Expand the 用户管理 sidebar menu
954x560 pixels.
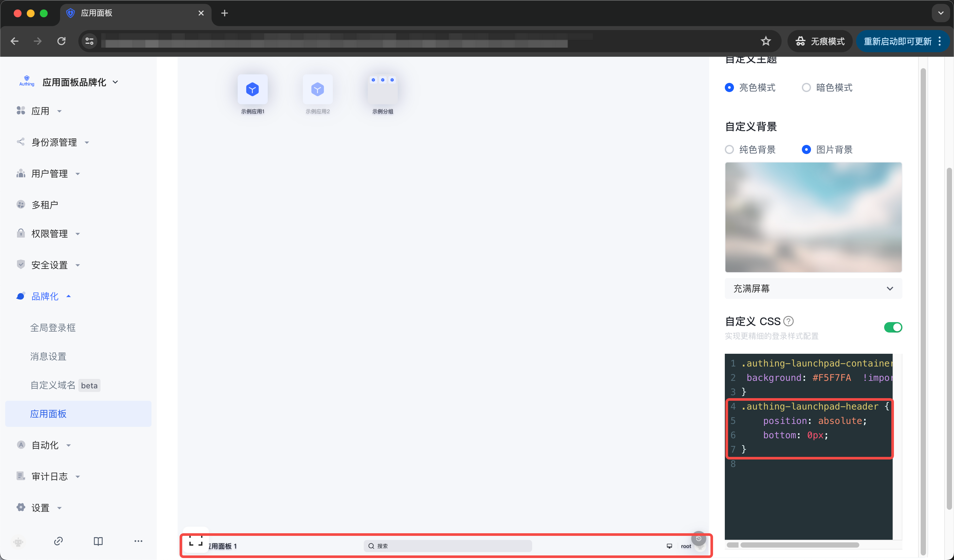[50, 174]
